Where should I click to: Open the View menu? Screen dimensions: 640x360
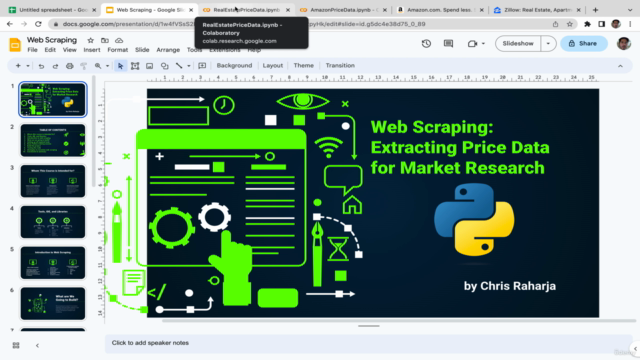coord(69,50)
